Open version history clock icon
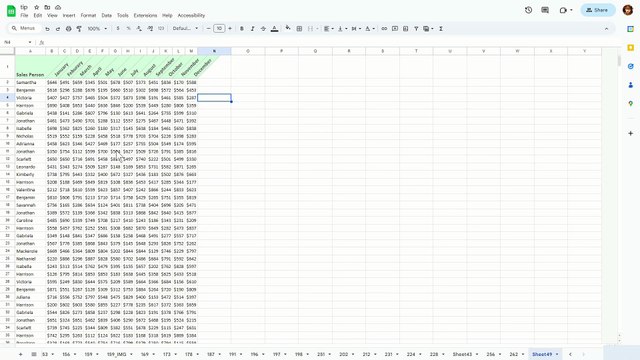 pyautogui.click(x=529, y=10)
